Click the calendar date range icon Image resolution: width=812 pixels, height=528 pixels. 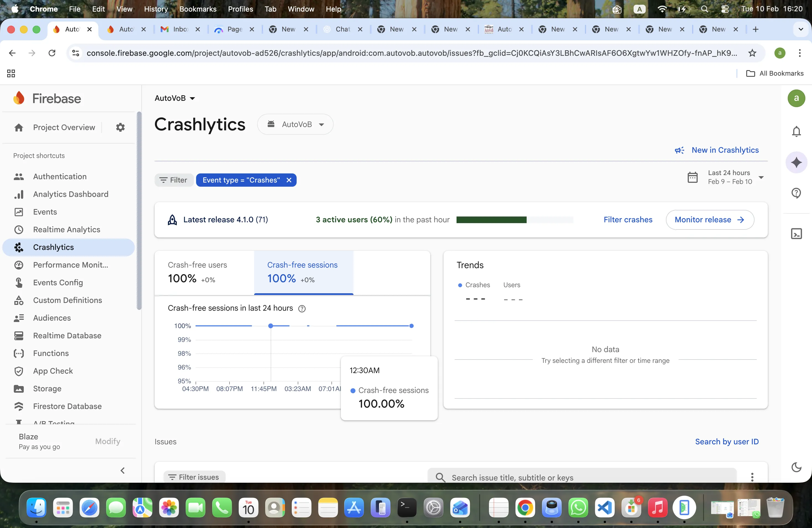click(692, 177)
